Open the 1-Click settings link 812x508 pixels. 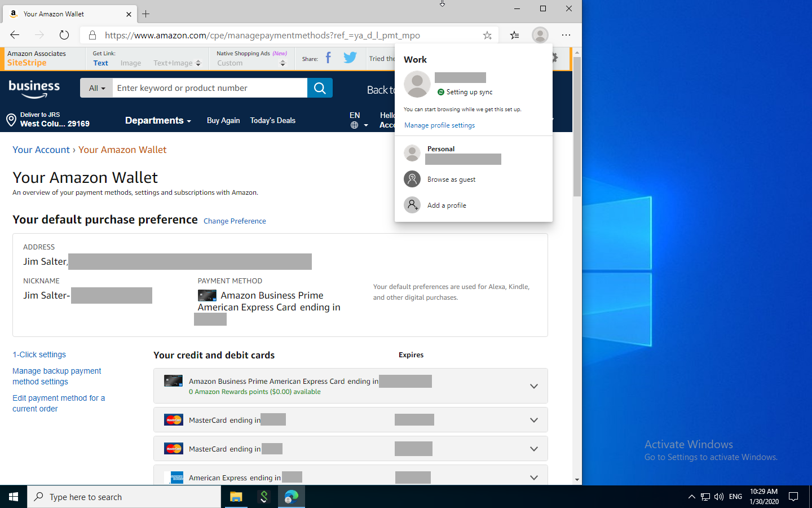(x=39, y=354)
